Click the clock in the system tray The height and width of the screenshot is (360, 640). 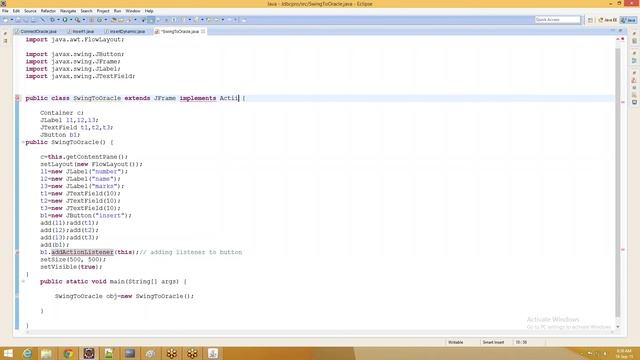pyautogui.click(x=624, y=353)
